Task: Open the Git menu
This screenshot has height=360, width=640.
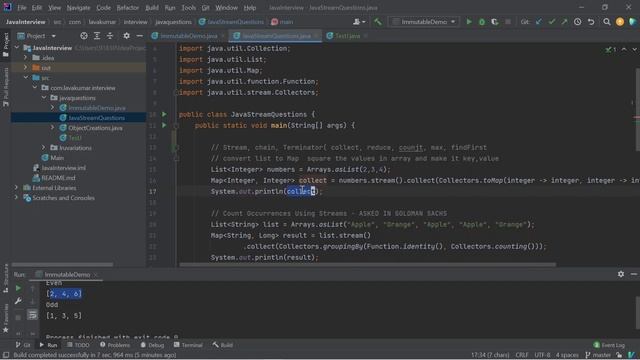Action: [205, 8]
